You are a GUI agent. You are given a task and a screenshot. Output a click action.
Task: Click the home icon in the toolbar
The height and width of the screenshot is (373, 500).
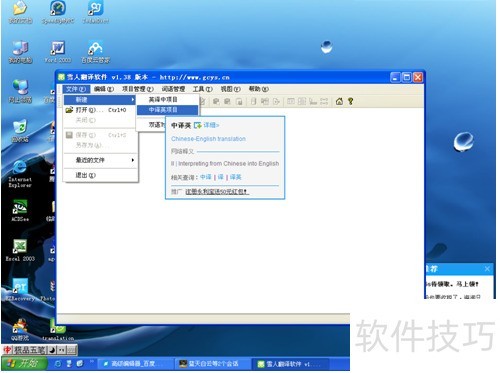[x=339, y=101]
